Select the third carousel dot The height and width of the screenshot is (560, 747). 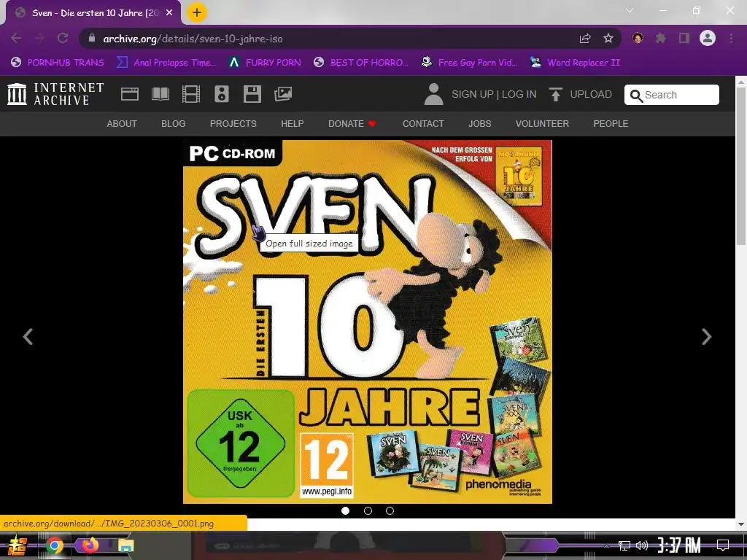click(x=390, y=510)
